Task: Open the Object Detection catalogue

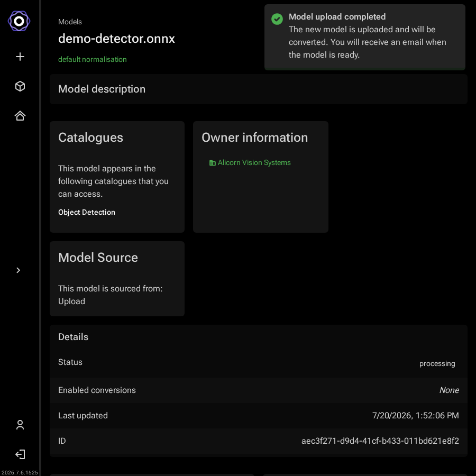Action: click(87, 212)
